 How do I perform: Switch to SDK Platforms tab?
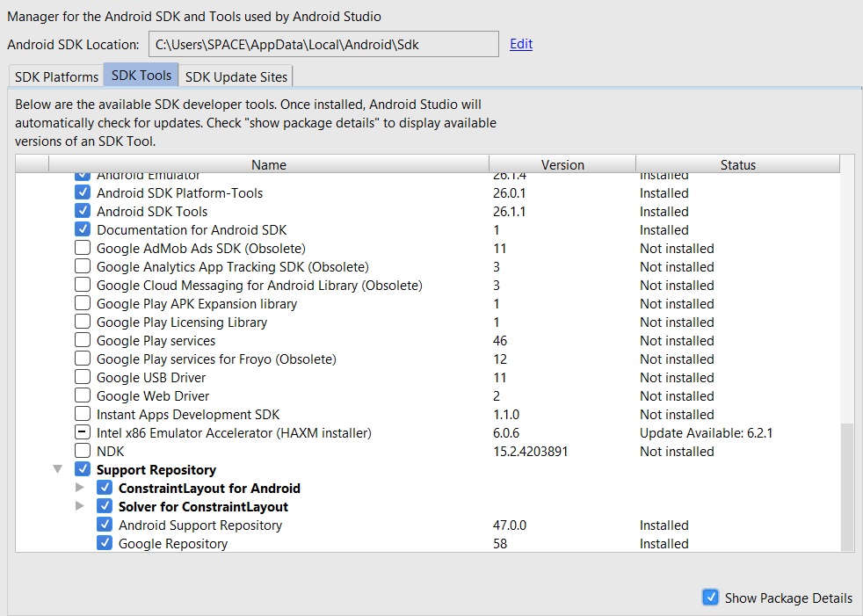(x=56, y=76)
